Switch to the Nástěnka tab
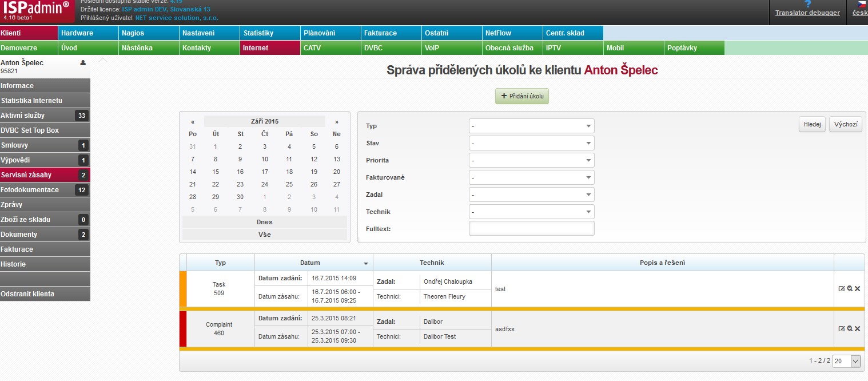Screen dimensions: 868x381 pos(149,48)
